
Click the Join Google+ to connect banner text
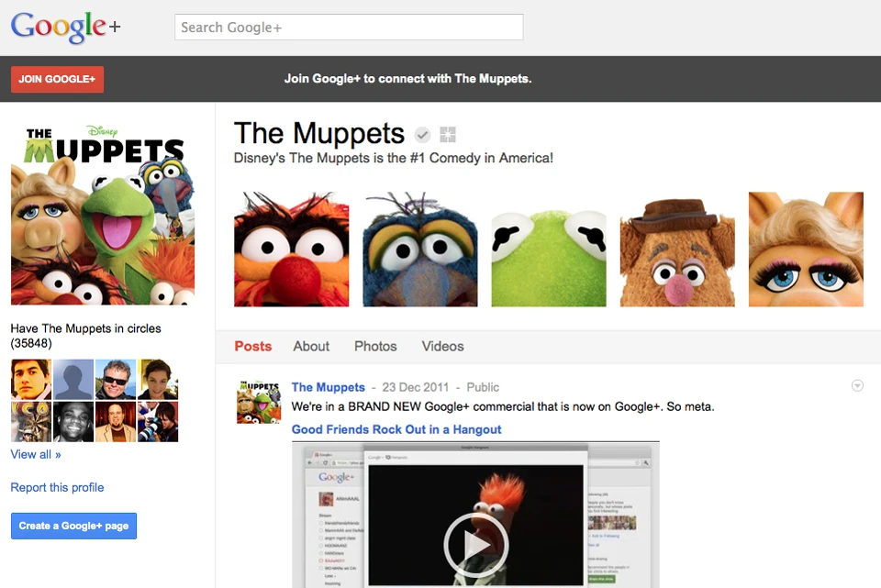coord(407,79)
